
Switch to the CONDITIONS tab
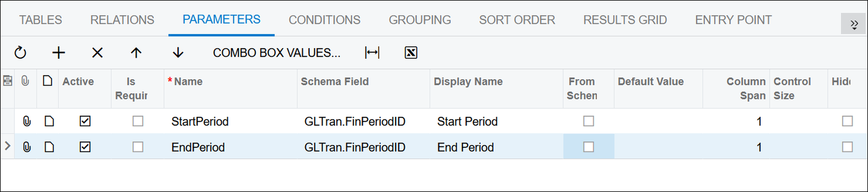(324, 20)
